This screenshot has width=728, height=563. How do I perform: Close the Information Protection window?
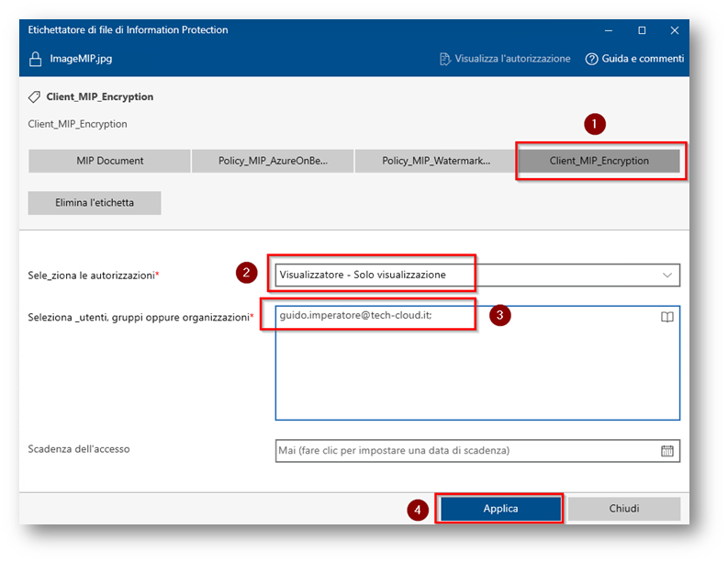coord(674,30)
